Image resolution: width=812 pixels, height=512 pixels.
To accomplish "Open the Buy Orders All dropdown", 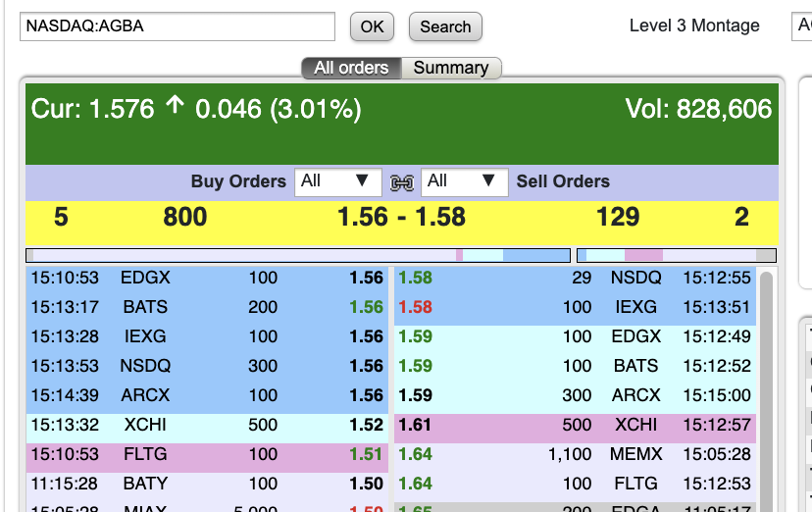I will click(x=338, y=182).
